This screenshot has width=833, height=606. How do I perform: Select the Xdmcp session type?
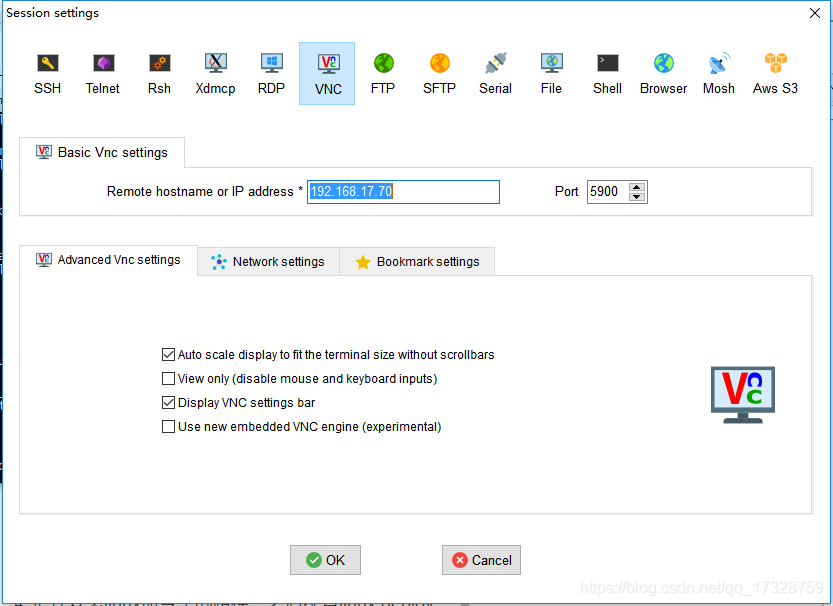pos(215,73)
